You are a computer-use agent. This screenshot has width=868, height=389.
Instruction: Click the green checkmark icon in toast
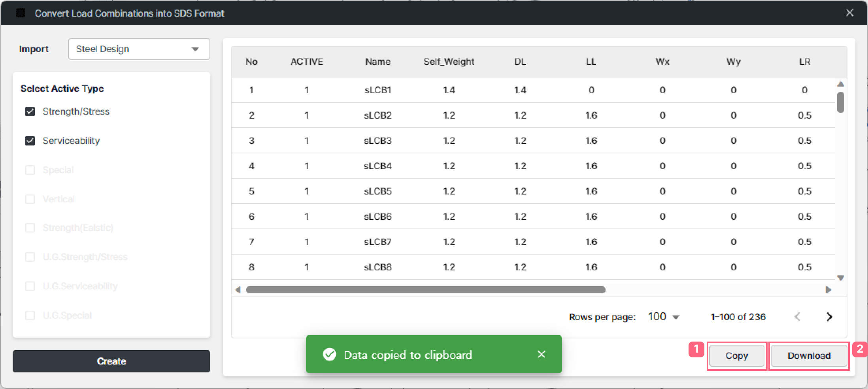(x=330, y=355)
